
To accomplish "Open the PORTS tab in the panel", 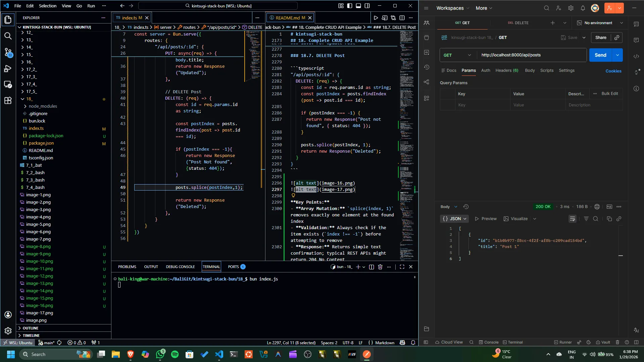I will click(233, 267).
